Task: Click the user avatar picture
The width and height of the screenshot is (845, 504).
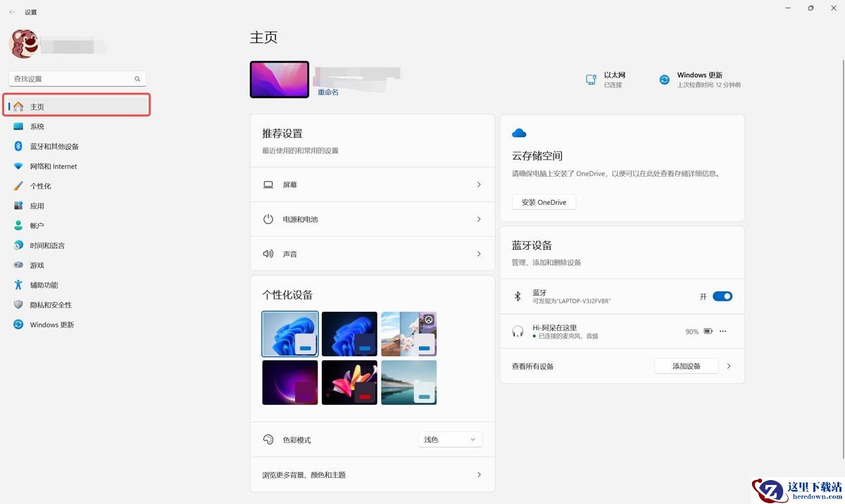Action: pos(23,44)
